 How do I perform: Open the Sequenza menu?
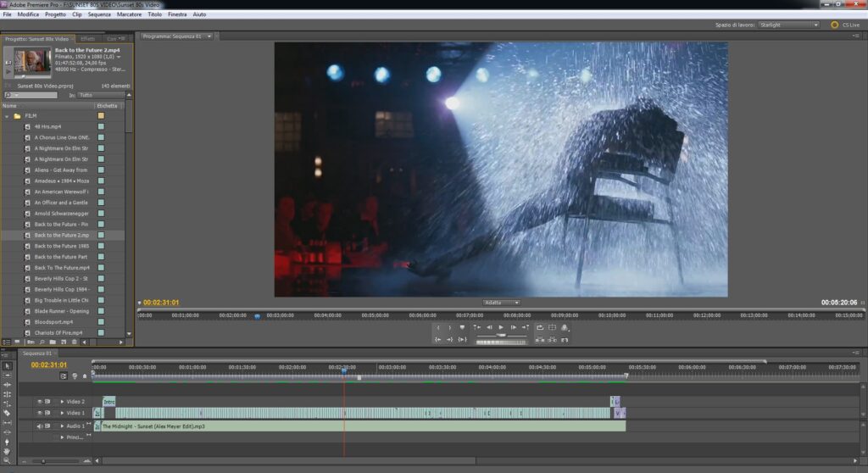[99, 14]
